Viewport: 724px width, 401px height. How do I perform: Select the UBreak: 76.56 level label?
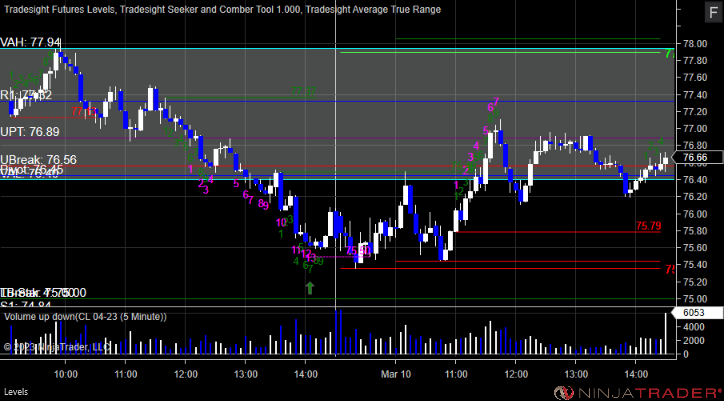[38, 159]
